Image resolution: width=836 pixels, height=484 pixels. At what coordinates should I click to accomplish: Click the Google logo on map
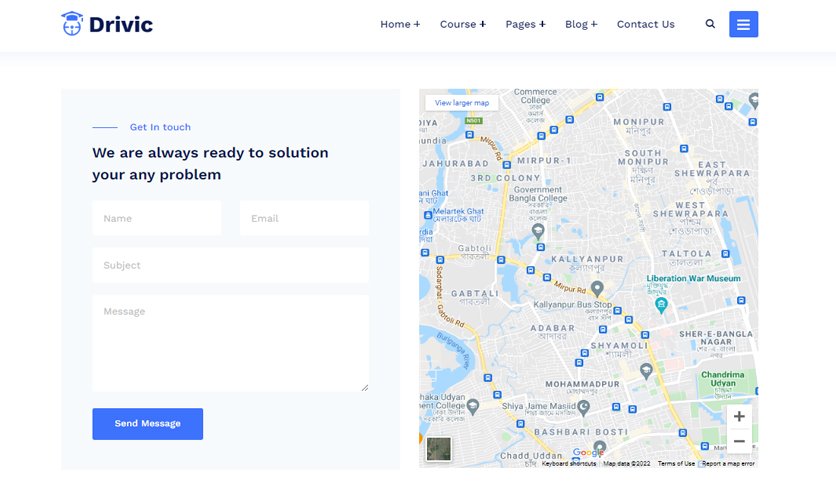(588, 453)
